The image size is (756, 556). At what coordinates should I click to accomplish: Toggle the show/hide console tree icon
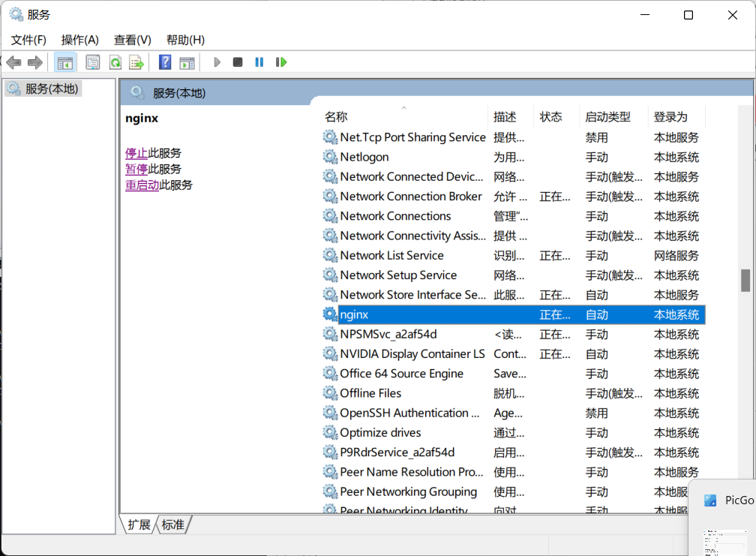coord(64,62)
